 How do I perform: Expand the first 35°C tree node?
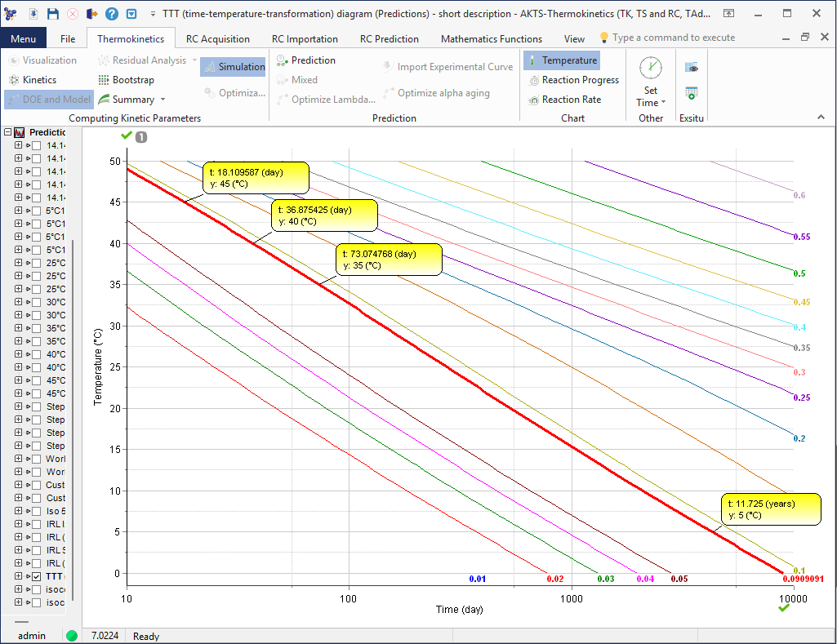click(18, 327)
